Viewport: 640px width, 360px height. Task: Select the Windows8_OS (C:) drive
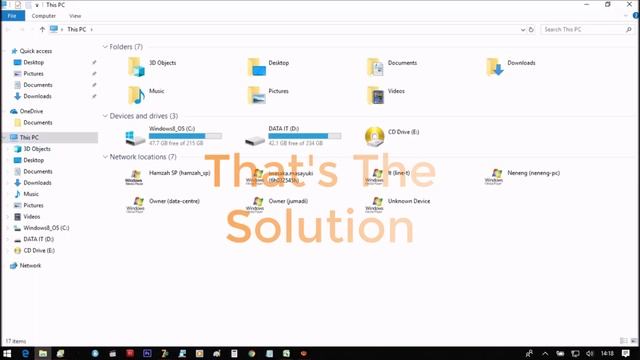pos(173,136)
